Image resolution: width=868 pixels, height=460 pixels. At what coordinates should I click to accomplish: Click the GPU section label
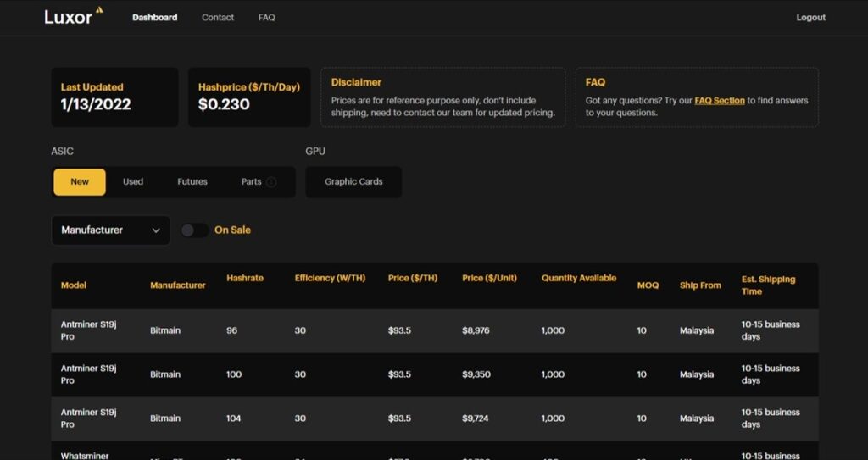click(315, 151)
